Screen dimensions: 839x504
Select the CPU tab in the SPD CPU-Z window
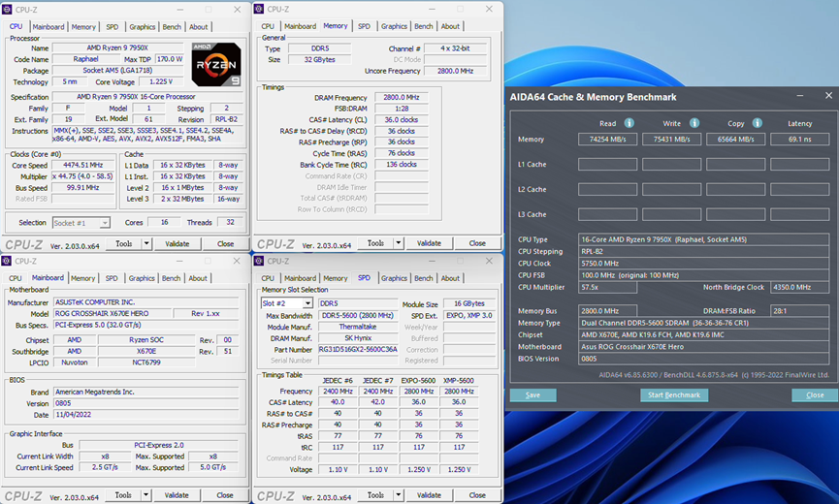(268, 278)
